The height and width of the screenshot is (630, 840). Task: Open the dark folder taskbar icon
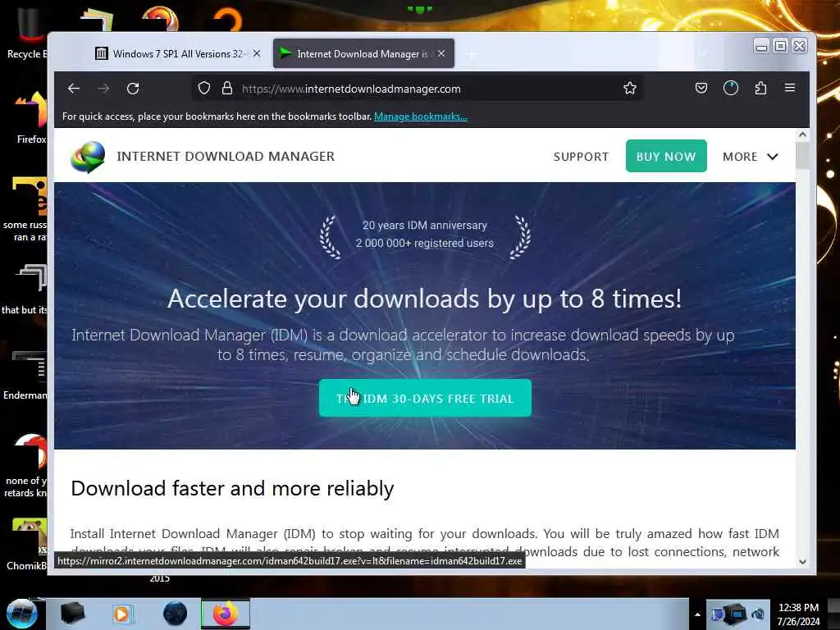click(72, 614)
